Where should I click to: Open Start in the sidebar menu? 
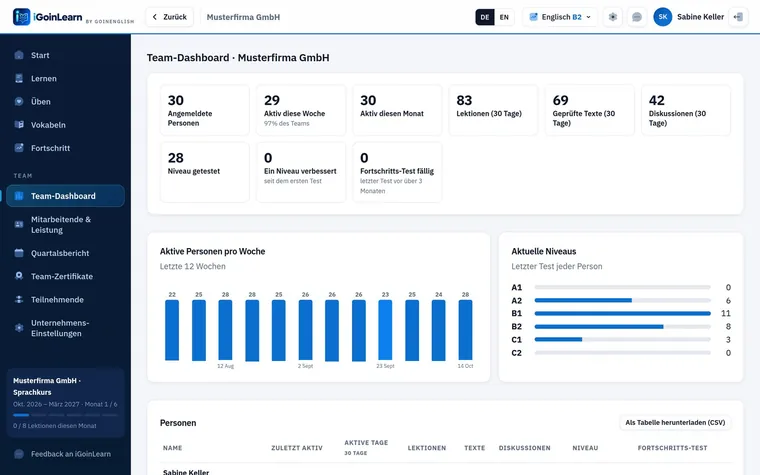tap(65, 55)
